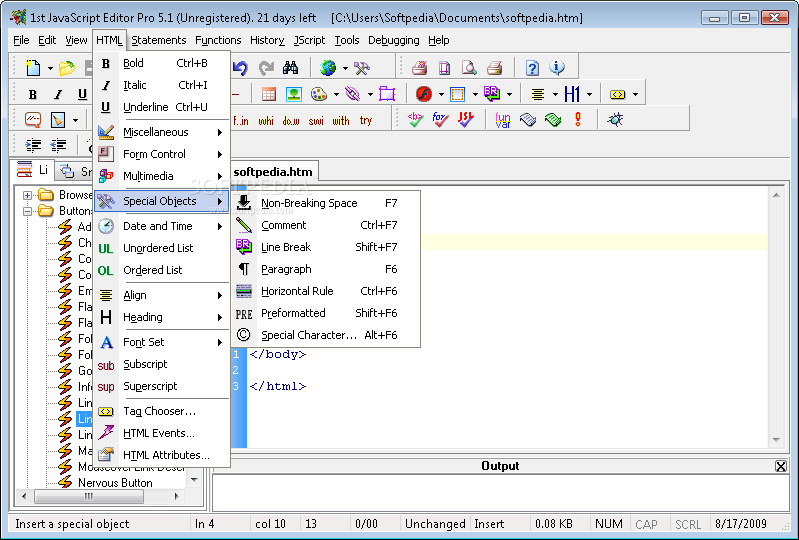Click the printer icon in toolbar
Viewport: 799px width, 540px height.
click(494, 68)
